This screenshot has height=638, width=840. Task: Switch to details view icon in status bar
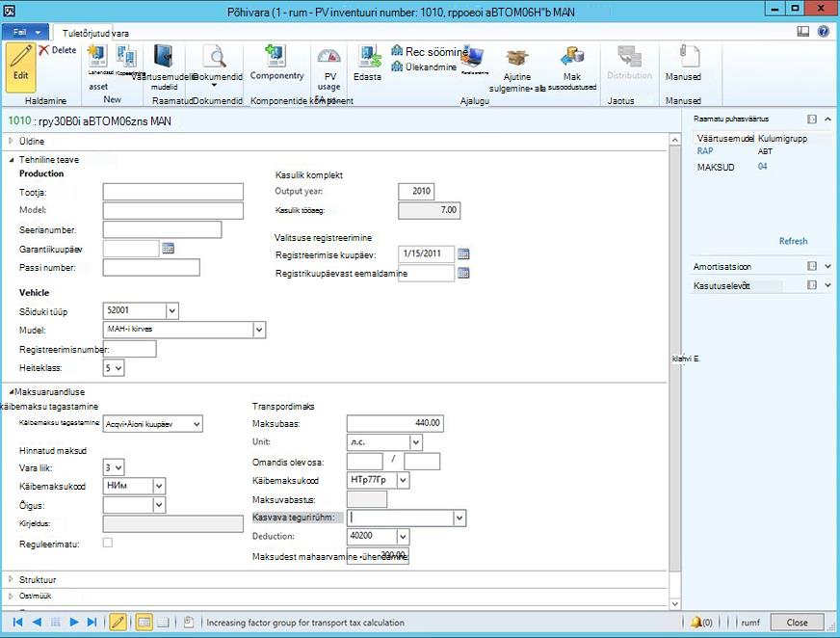(144, 622)
